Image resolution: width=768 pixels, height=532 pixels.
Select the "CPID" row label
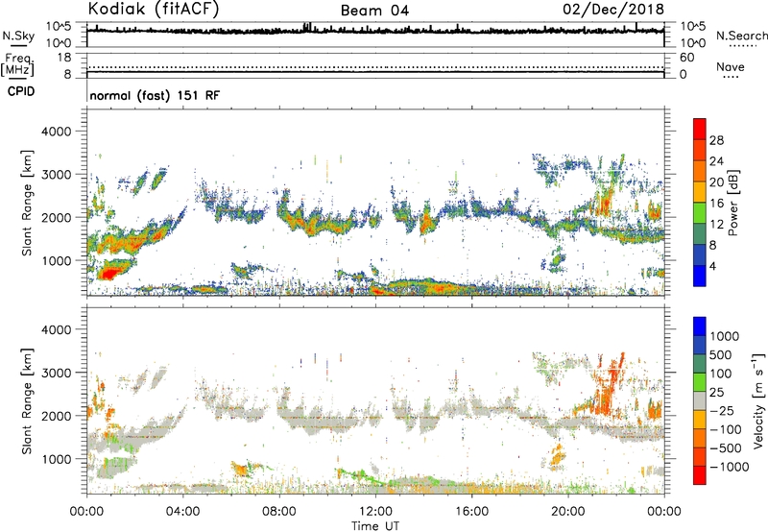click(21, 91)
